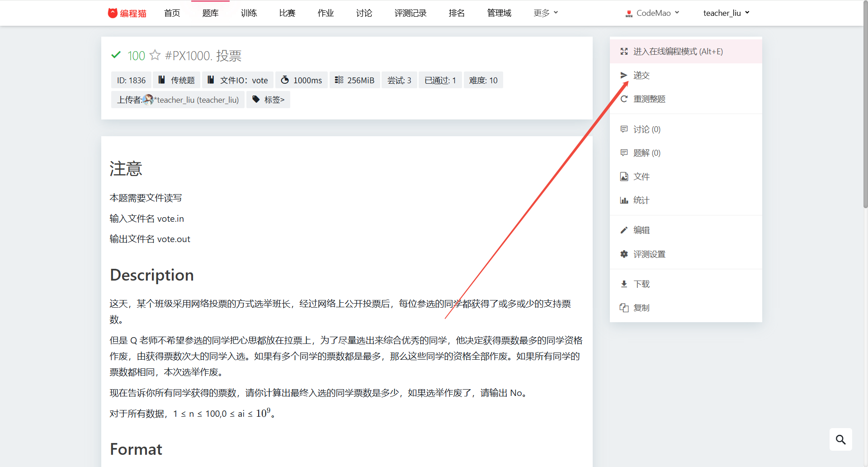This screenshot has width=868, height=467.
Task: Open 题解 (0) solutions link
Action: pos(646,153)
